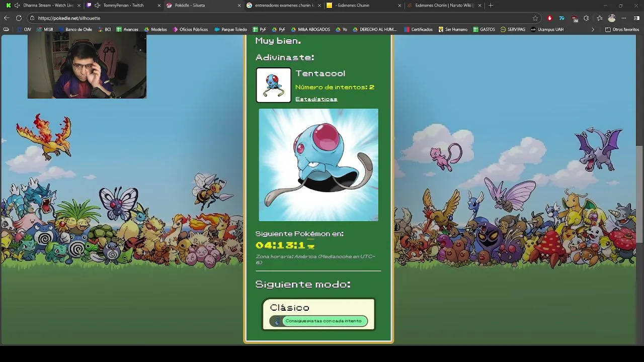644x362 pixels.
Task: Open the red shield extension icon
Action: 549,18
